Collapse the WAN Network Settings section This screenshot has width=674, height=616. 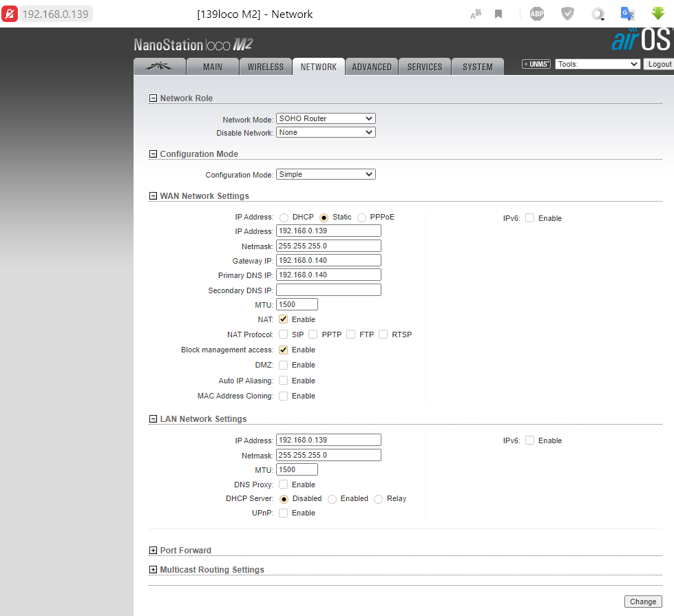[x=153, y=195]
